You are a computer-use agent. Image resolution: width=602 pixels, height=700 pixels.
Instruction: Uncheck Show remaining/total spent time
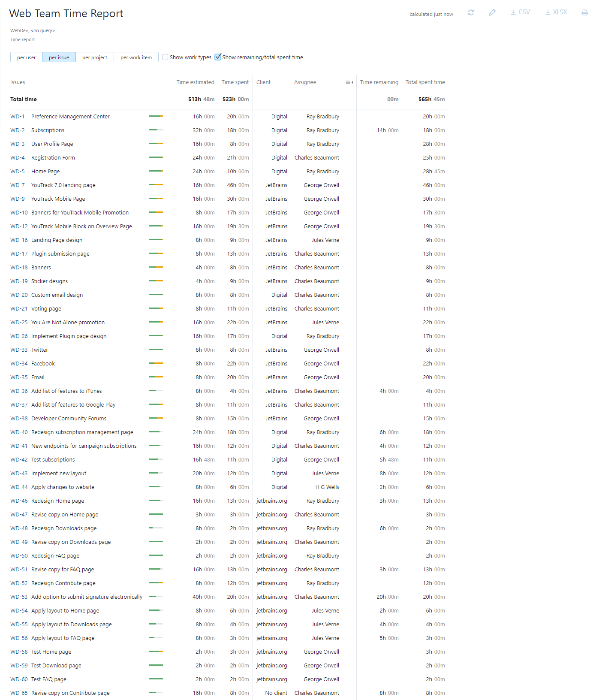[x=218, y=57]
